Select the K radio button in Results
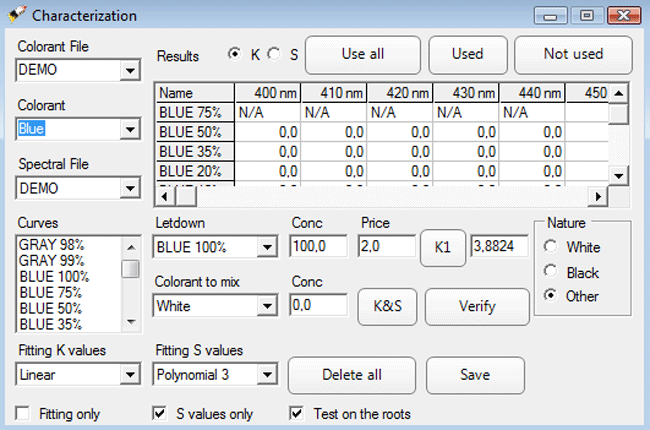The height and width of the screenshot is (430, 650). (x=234, y=54)
